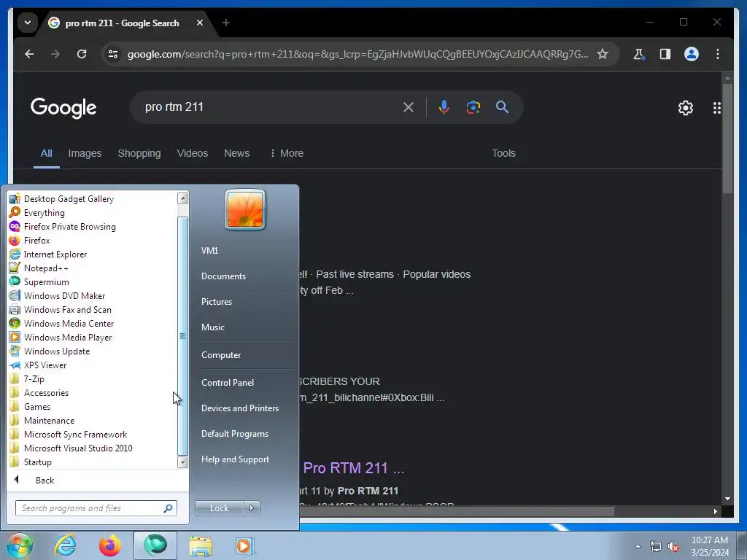Go Back to pinned programs
Viewport: 747px width, 560px height.
tap(44, 480)
